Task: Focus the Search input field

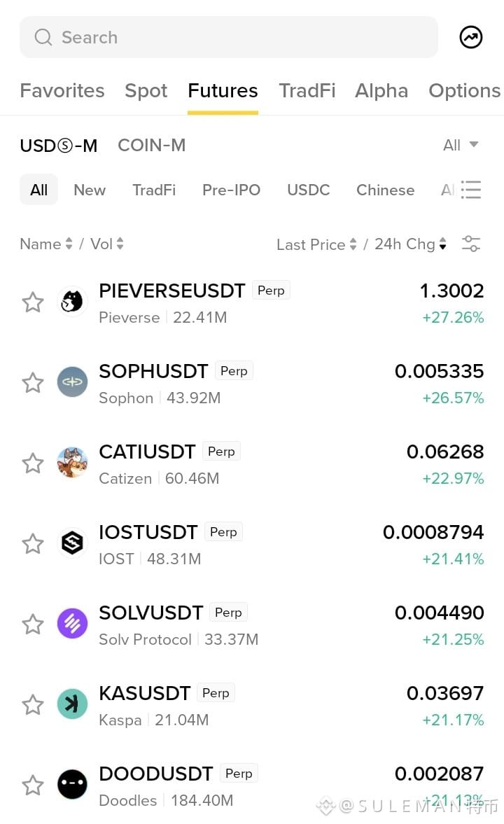Action: (x=229, y=37)
